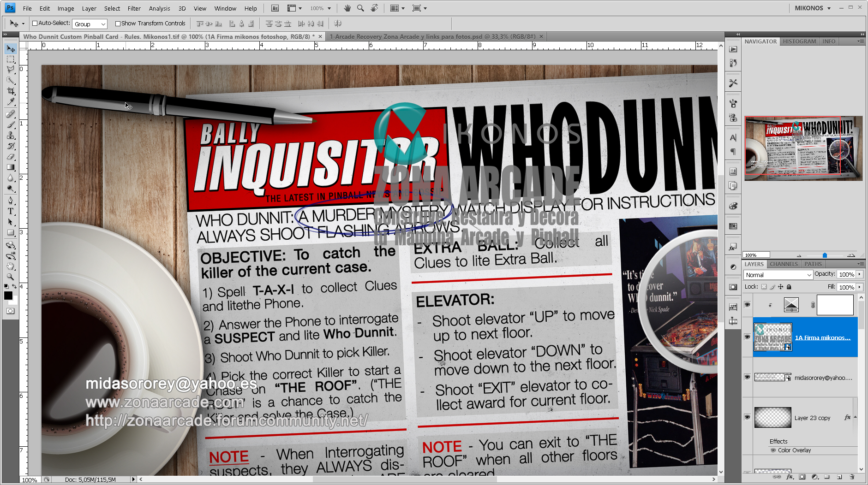868x485 pixels.
Task: Select the Eyedropper tool
Action: tap(10, 102)
